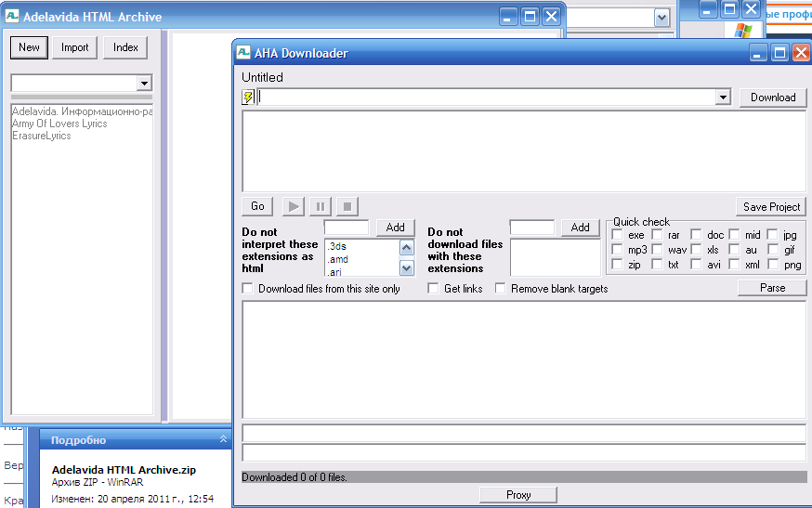Open the URL dropdown in AHA Downloader
The image size is (812, 508).
[723, 97]
